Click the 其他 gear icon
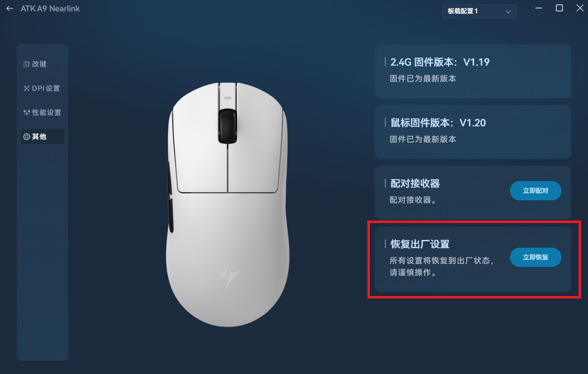The height and width of the screenshot is (374, 588). tap(26, 137)
